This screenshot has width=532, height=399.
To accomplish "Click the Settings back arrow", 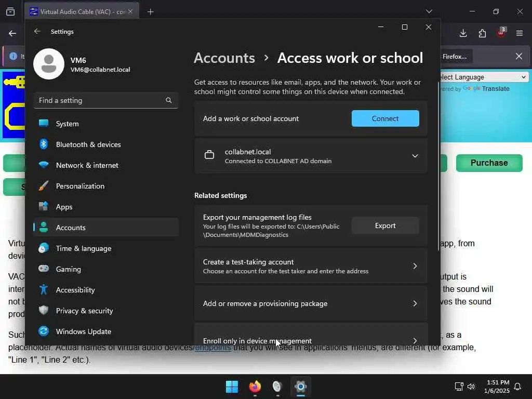I will (x=37, y=31).
